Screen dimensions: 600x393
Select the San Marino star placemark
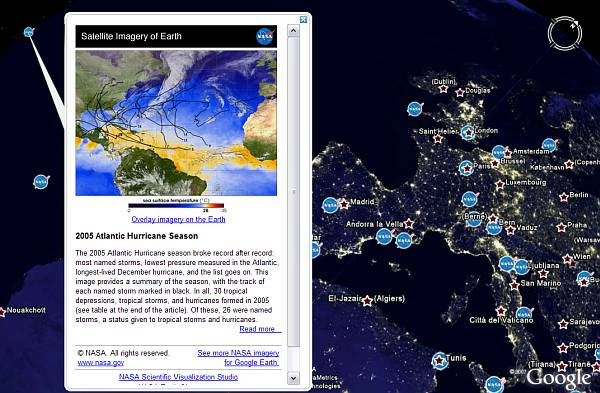514,285
